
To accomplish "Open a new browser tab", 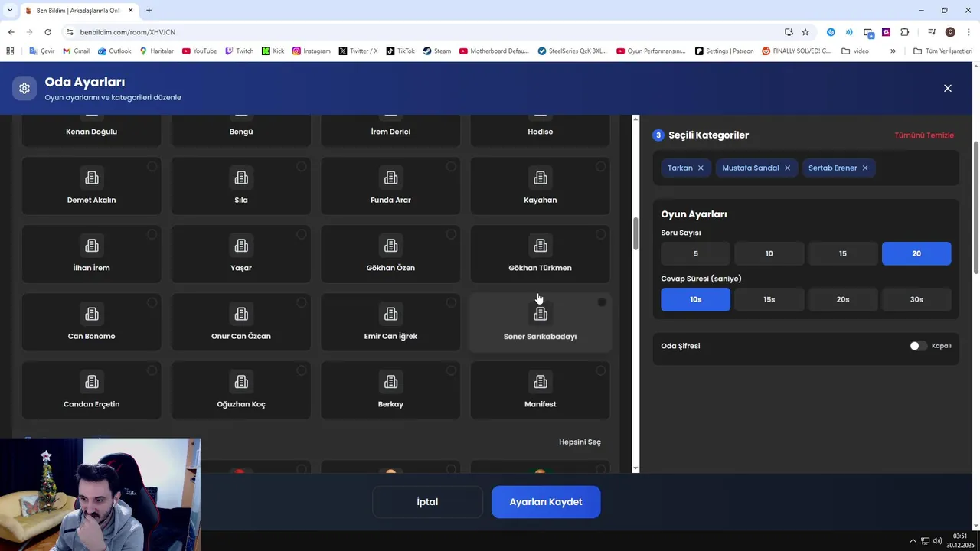I will pyautogui.click(x=149, y=10).
